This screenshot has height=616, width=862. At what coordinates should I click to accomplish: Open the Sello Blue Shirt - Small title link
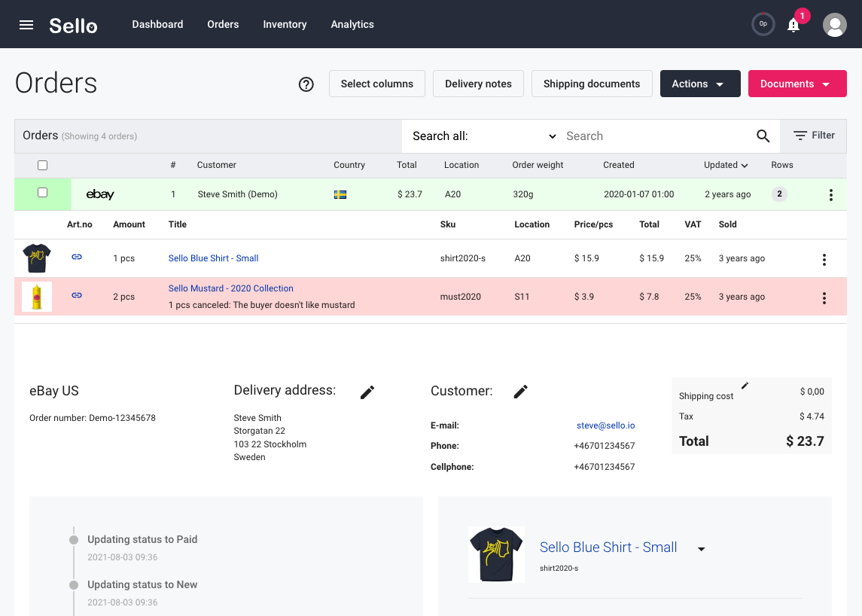coord(213,258)
